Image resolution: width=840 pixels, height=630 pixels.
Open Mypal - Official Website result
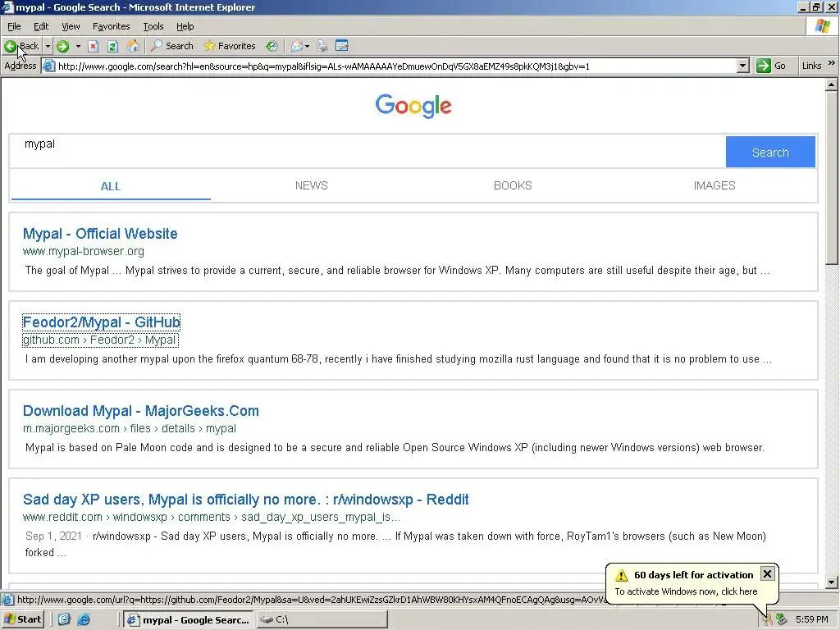pos(100,234)
